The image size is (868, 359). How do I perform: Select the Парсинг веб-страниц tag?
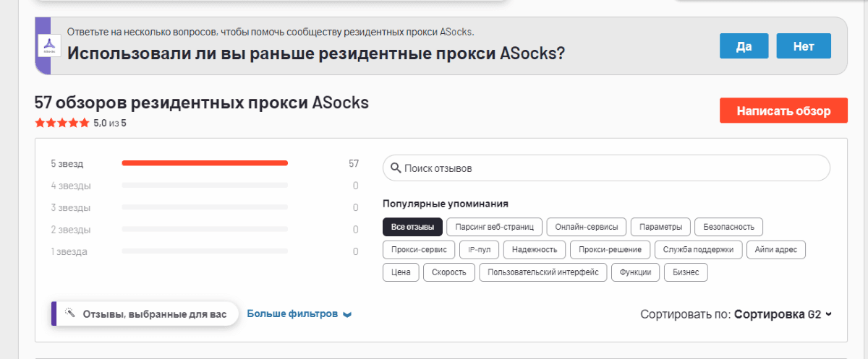click(494, 227)
